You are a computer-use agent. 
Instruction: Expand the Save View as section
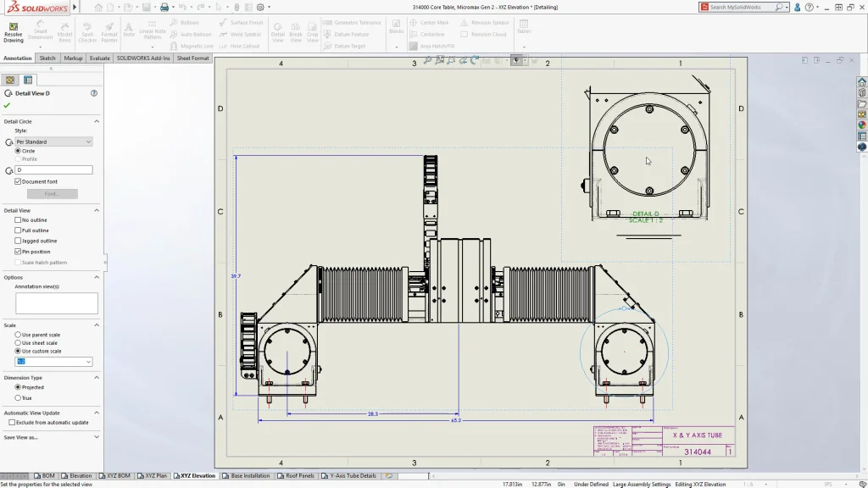click(x=96, y=437)
